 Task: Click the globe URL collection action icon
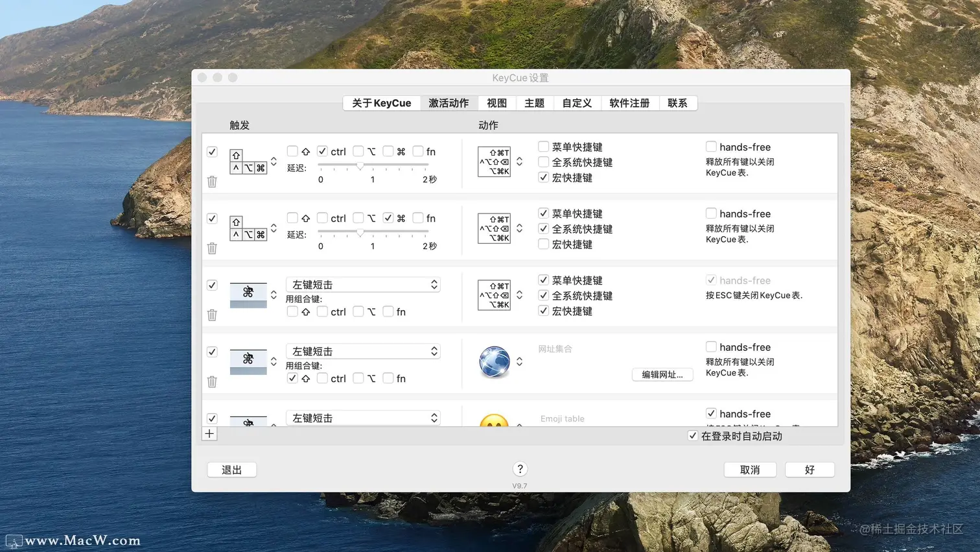coord(494,362)
